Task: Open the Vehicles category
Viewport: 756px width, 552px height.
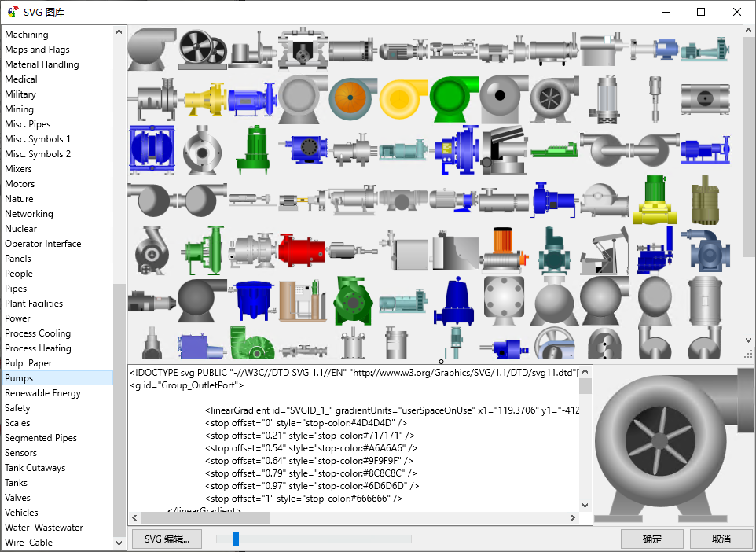Action: (x=21, y=513)
